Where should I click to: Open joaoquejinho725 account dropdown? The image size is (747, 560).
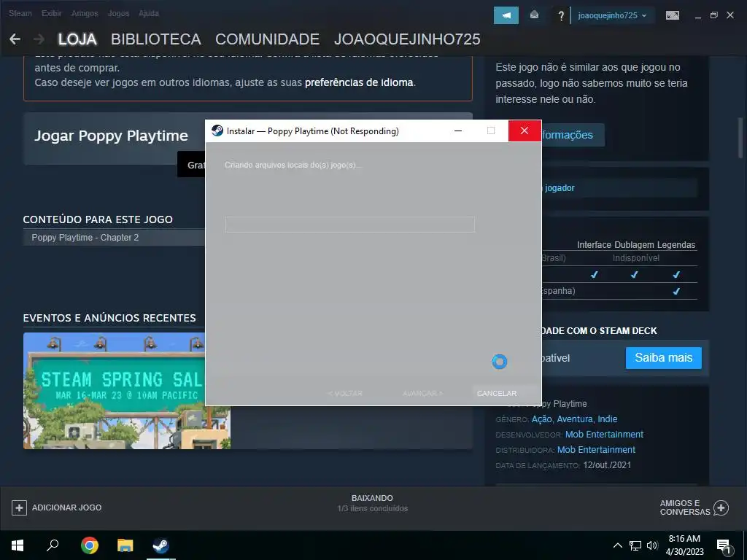click(x=612, y=15)
